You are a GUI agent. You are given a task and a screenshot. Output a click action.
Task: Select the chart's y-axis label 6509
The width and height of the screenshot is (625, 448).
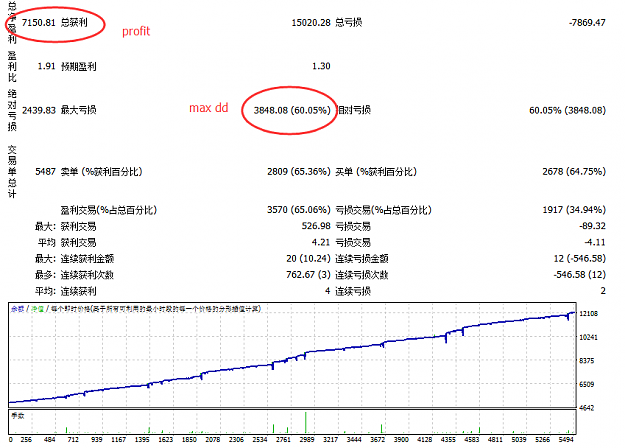587,384
